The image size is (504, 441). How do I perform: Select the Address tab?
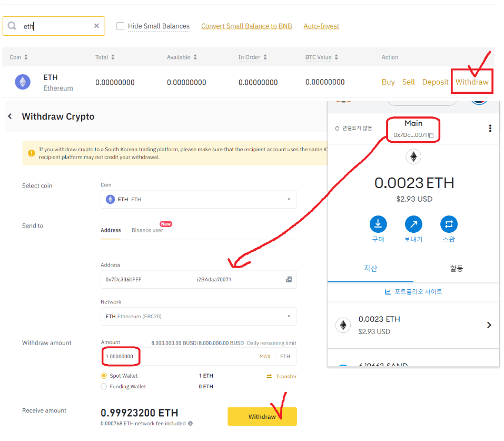pyautogui.click(x=111, y=230)
